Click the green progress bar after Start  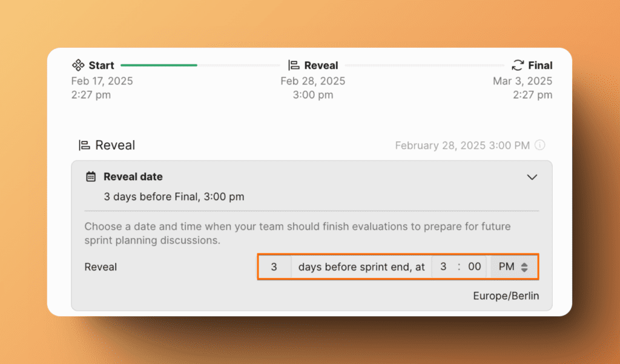coord(159,65)
